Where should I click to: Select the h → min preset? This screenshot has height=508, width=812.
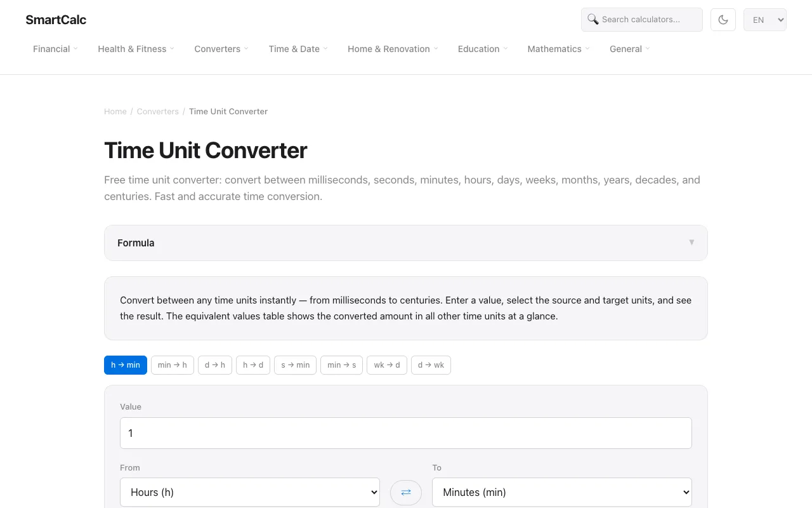tap(126, 365)
